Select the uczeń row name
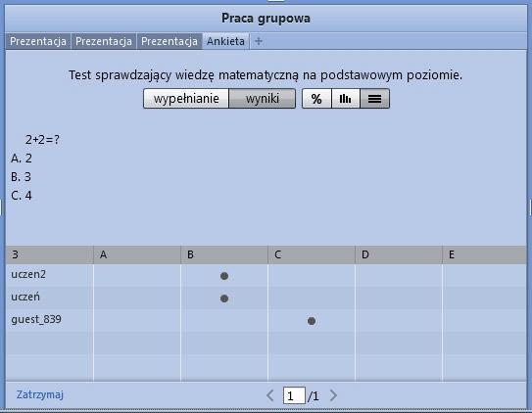532x413 pixels. (25, 297)
